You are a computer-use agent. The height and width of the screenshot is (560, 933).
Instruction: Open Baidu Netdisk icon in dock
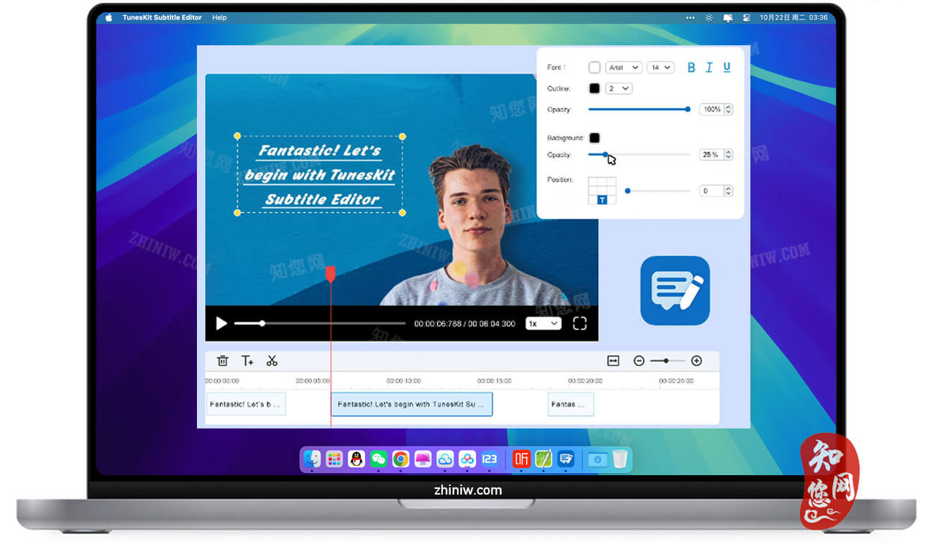click(x=468, y=459)
